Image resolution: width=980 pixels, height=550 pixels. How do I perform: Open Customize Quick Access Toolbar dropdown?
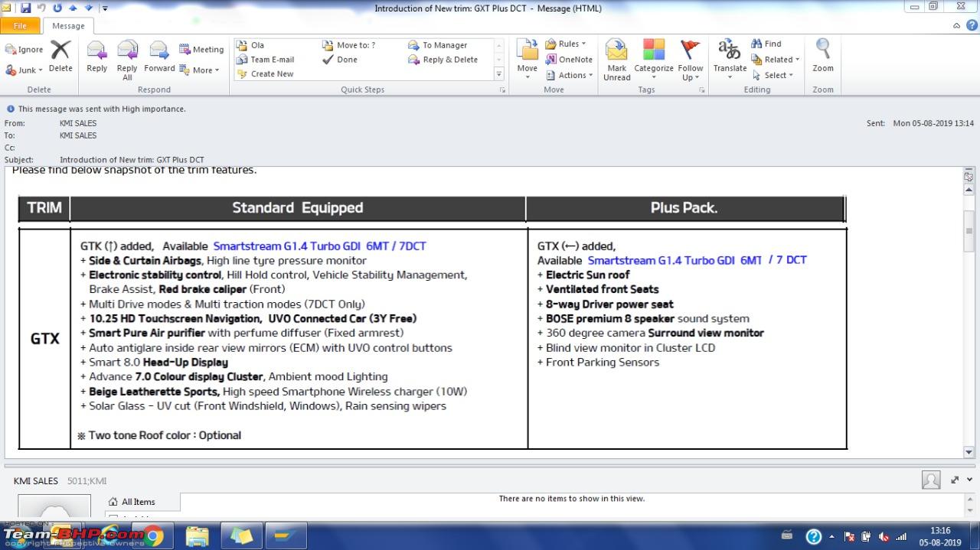click(105, 8)
